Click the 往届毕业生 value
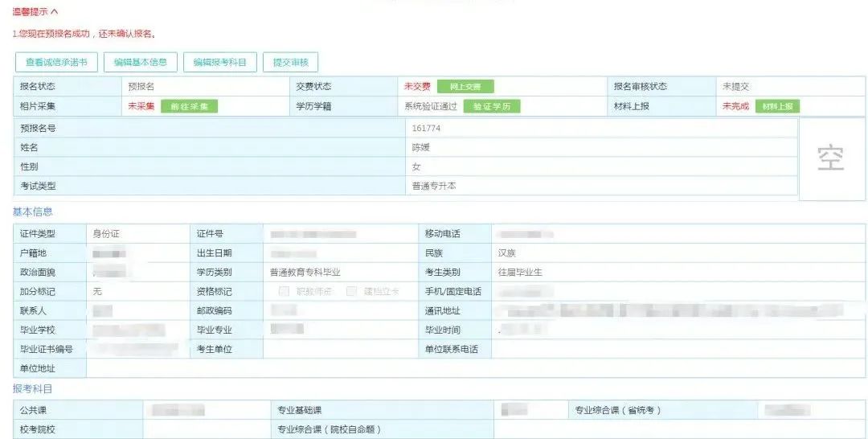 click(x=520, y=273)
